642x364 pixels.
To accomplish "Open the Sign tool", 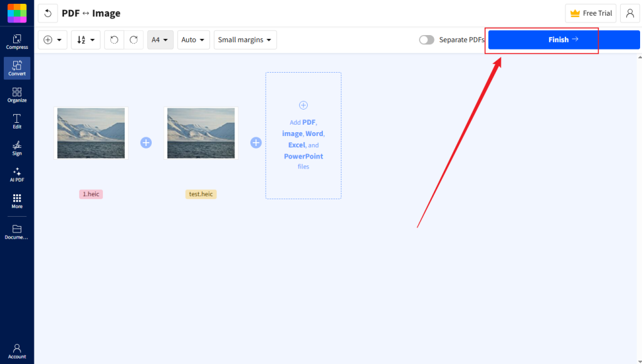I will tap(17, 147).
